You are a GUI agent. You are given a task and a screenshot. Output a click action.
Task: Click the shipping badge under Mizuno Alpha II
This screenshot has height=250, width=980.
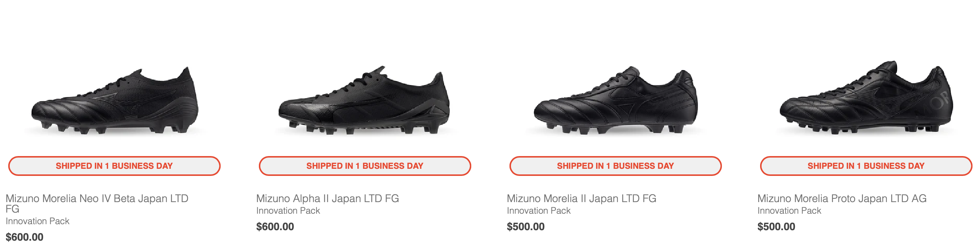(x=365, y=166)
